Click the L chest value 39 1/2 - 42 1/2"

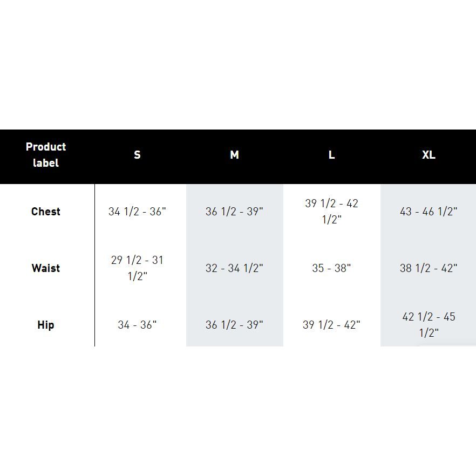click(331, 212)
